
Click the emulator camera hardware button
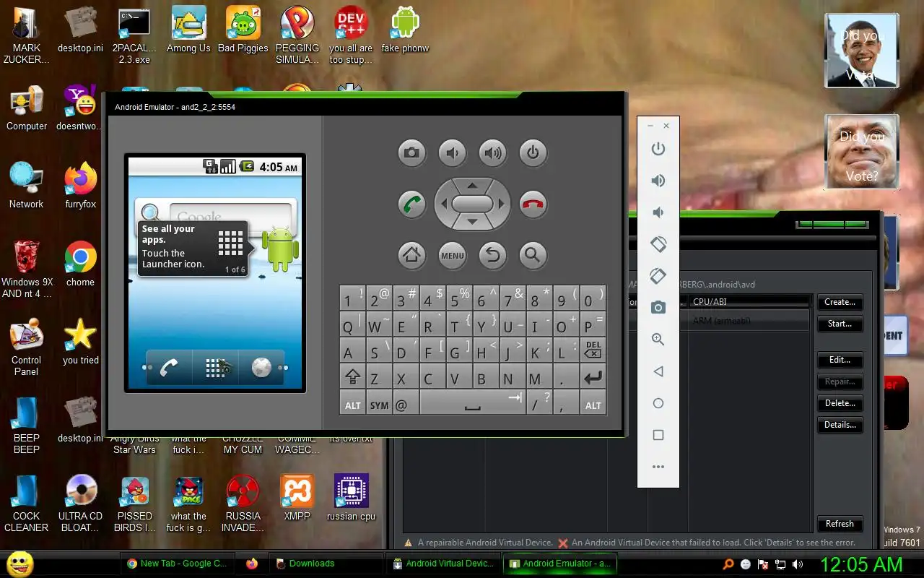tap(411, 153)
